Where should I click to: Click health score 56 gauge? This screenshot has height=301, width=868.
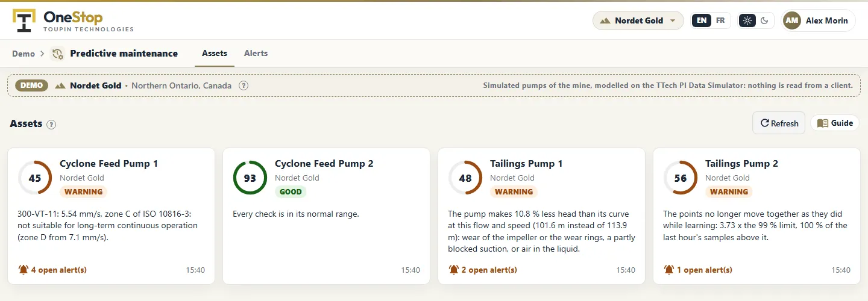[x=681, y=178]
